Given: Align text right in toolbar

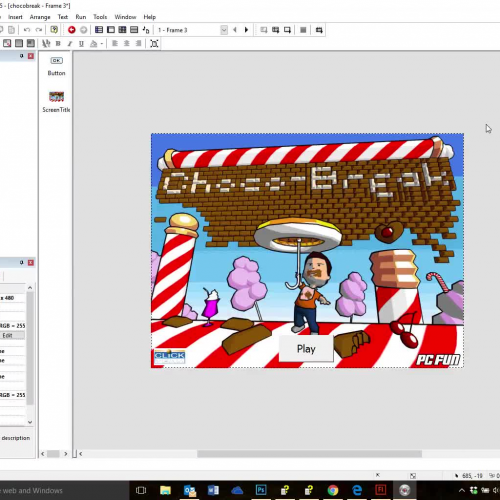Looking at the screenshot, I should click(x=138, y=43).
